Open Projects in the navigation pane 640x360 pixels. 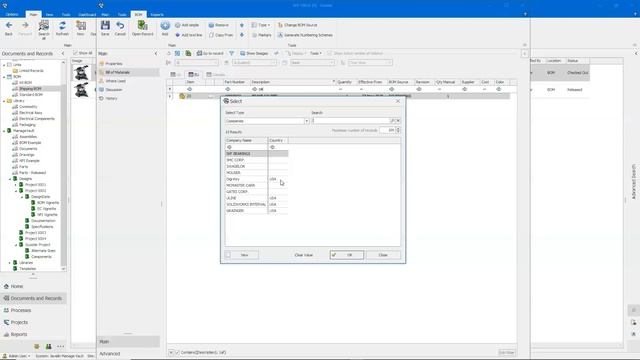click(x=19, y=322)
